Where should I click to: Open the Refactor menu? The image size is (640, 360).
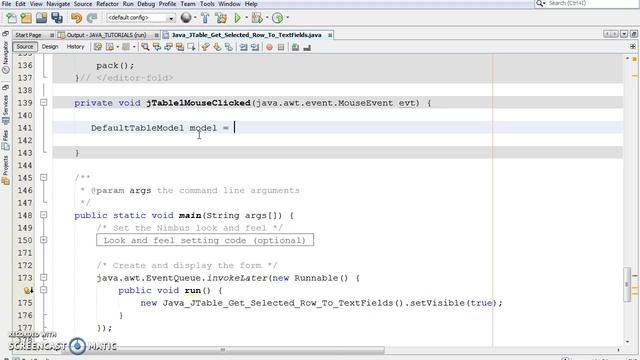pyautogui.click(x=107, y=4)
